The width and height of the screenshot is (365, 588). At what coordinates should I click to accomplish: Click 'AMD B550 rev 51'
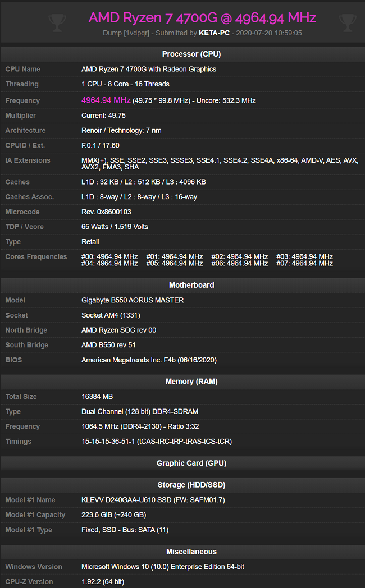tap(108, 345)
